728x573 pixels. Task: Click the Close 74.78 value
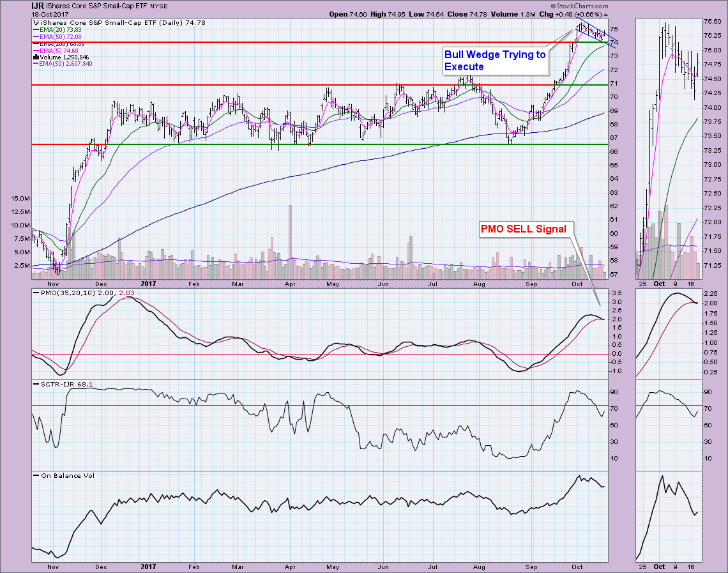pos(467,15)
